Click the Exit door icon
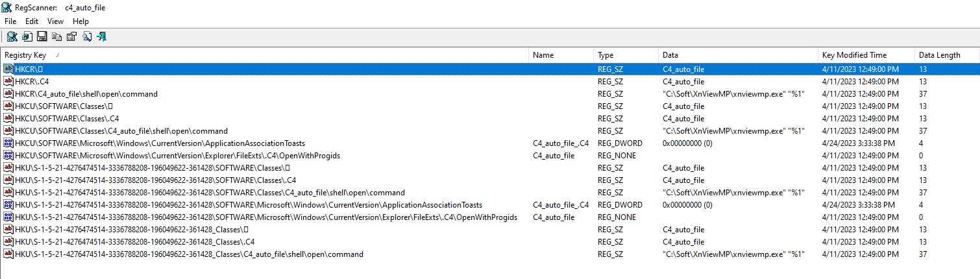This screenshot has width=980, height=279. 101,36
